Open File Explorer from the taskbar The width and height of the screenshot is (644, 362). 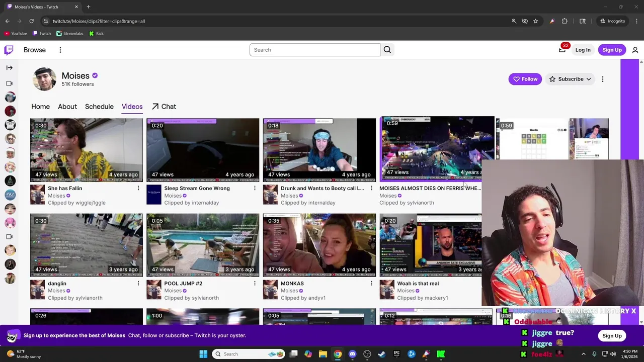[x=323, y=354]
